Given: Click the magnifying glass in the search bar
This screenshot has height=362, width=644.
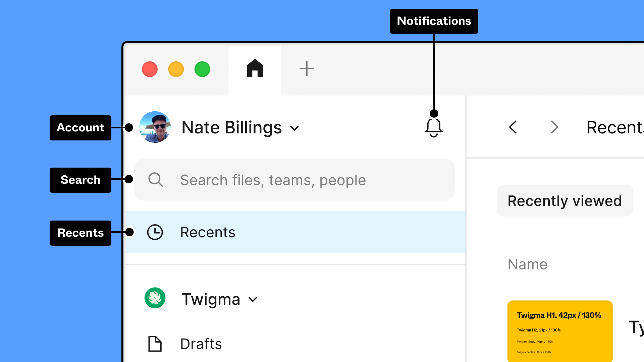Looking at the screenshot, I should 155,180.
